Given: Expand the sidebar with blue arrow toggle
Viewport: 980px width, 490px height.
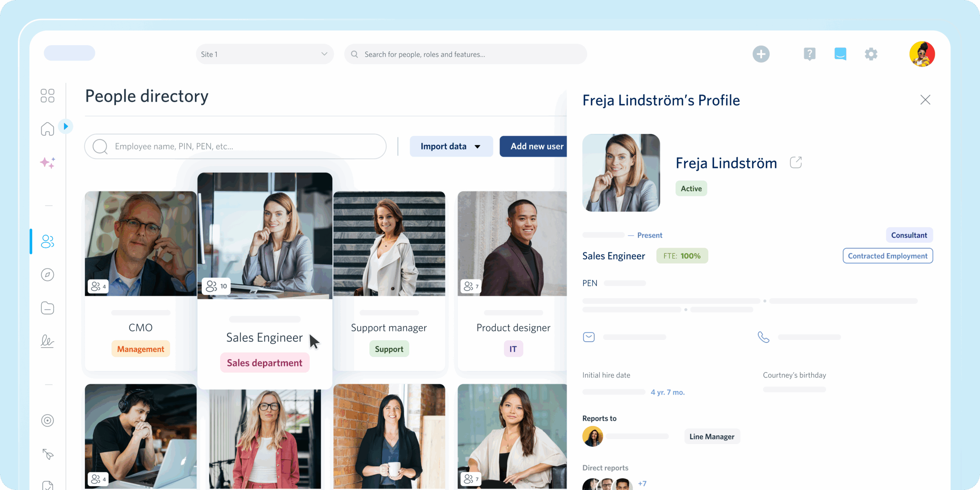Looking at the screenshot, I should (65, 126).
